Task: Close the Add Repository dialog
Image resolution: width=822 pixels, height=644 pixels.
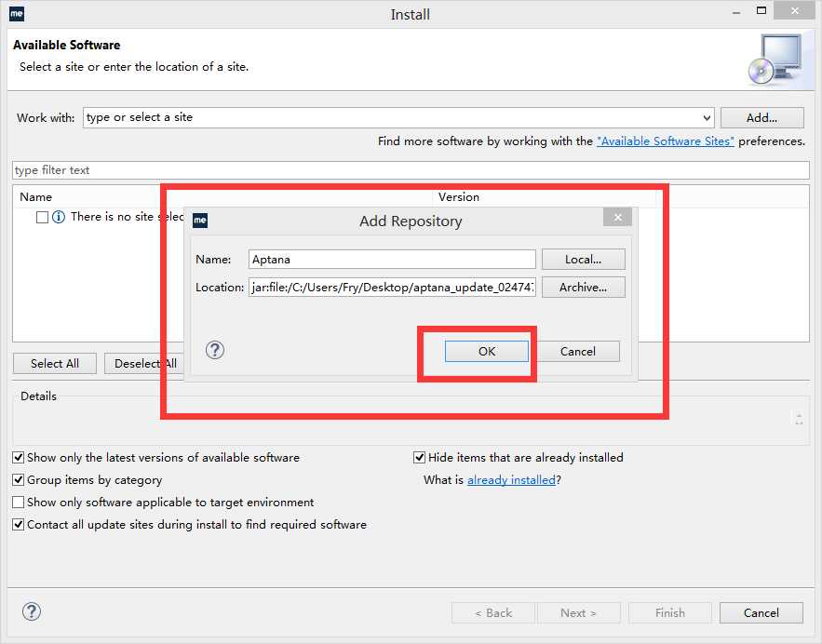Action: coord(617,217)
